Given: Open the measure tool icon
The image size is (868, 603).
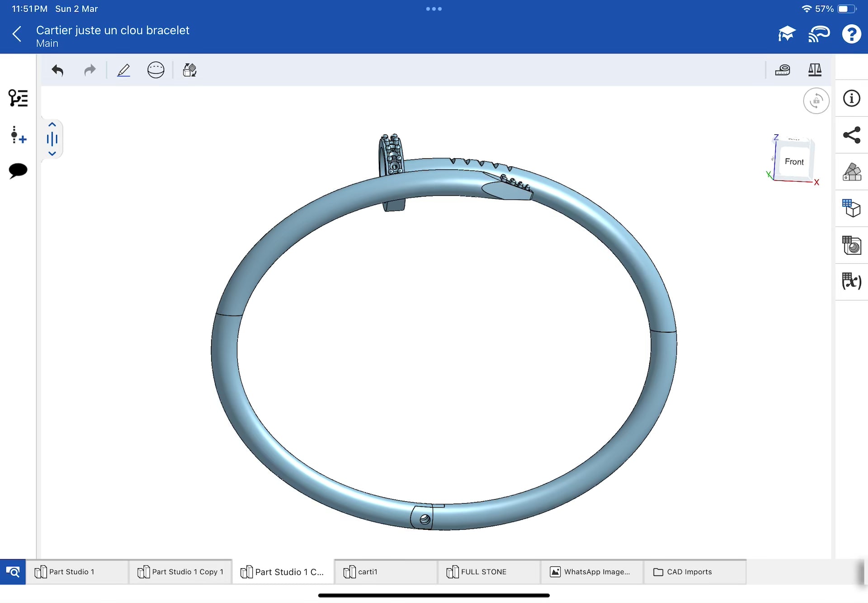Looking at the screenshot, I should tap(782, 70).
